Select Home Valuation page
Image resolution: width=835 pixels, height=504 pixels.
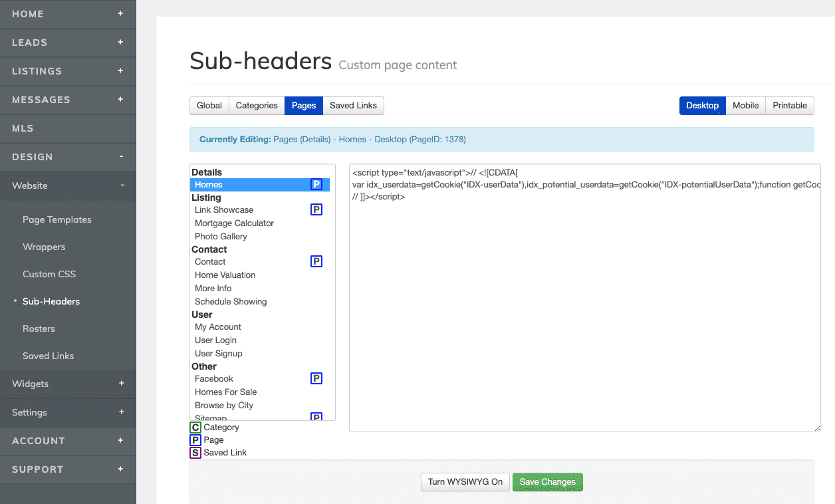(225, 275)
